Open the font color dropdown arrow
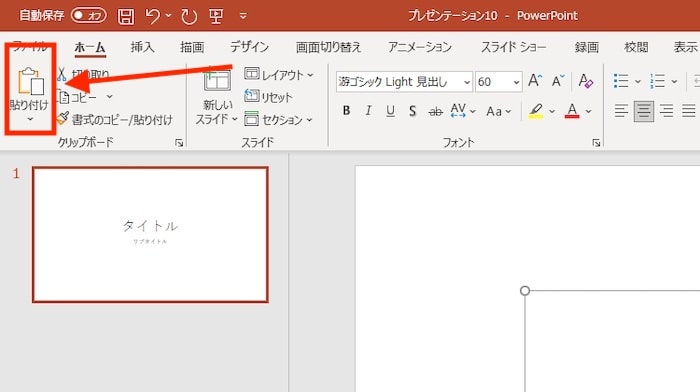Image resolution: width=700 pixels, height=392 pixels. pos(588,111)
